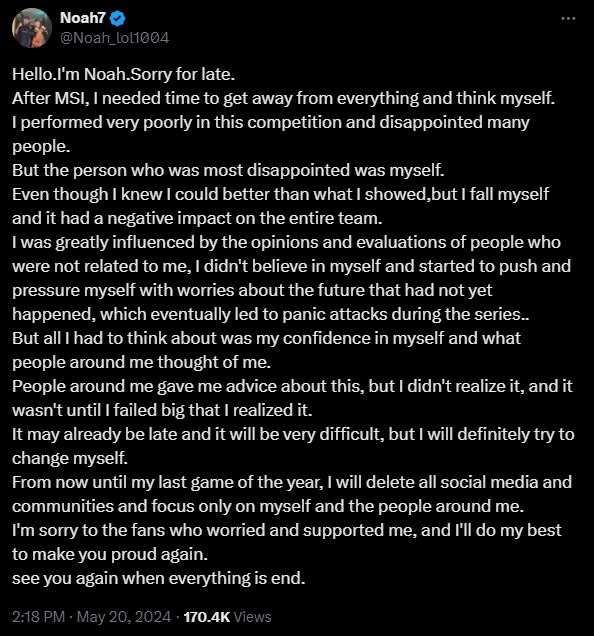This screenshot has height=636, width=594.
Task: Click the 'delete all social media' sentence line
Action: click(x=292, y=482)
